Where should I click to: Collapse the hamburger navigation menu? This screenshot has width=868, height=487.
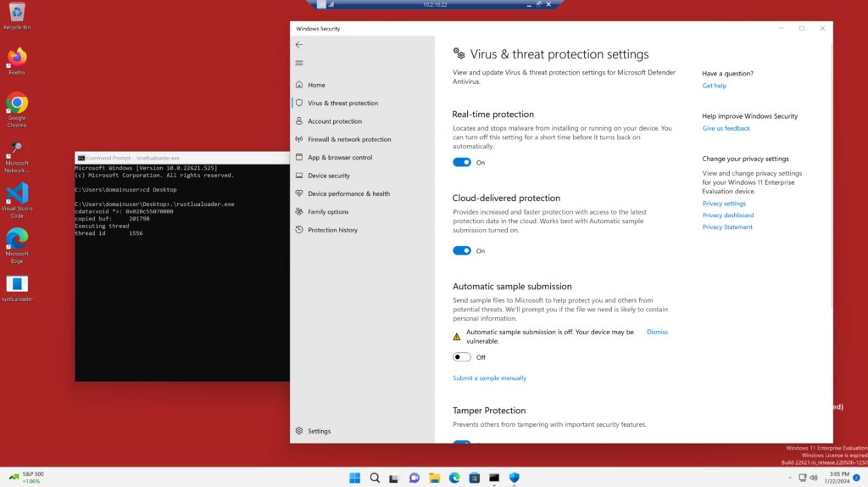[299, 63]
